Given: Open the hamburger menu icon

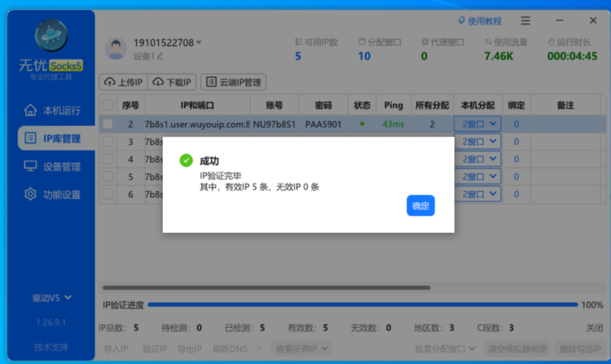Looking at the screenshot, I should coord(525,21).
